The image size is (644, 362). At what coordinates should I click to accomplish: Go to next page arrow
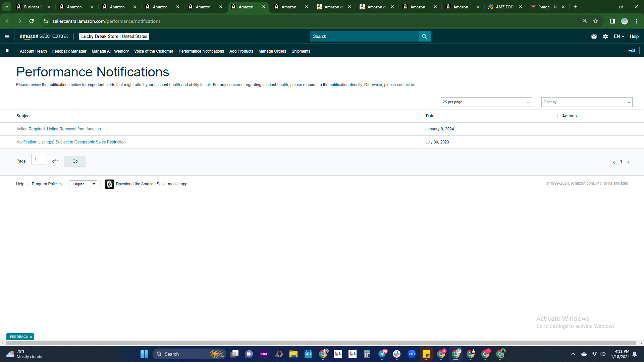click(x=629, y=162)
